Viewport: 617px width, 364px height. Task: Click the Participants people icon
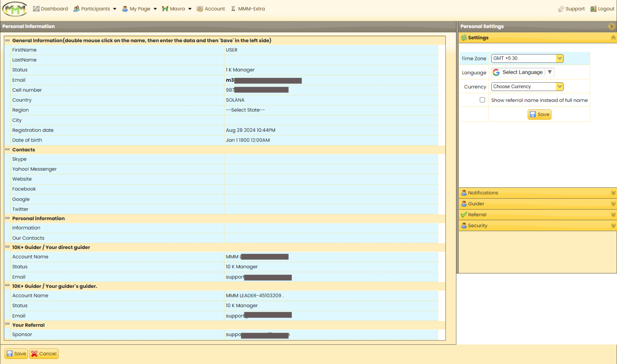coord(76,9)
